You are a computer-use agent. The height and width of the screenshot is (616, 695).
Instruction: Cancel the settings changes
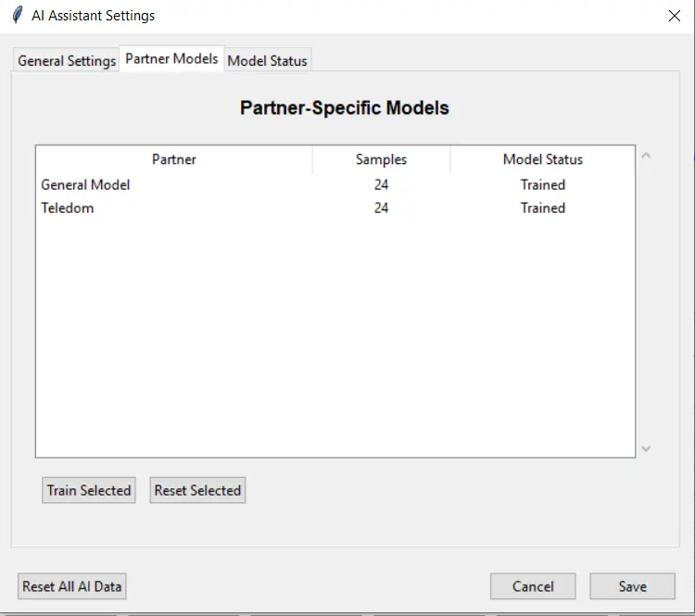[533, 586]
